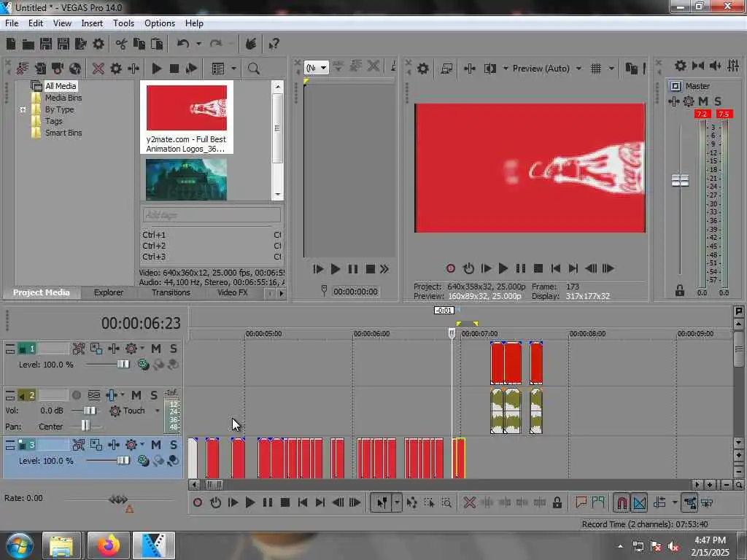
Task: Open Video Preview project settings gear
Action: pyautogui.click(x=422, y=69)
